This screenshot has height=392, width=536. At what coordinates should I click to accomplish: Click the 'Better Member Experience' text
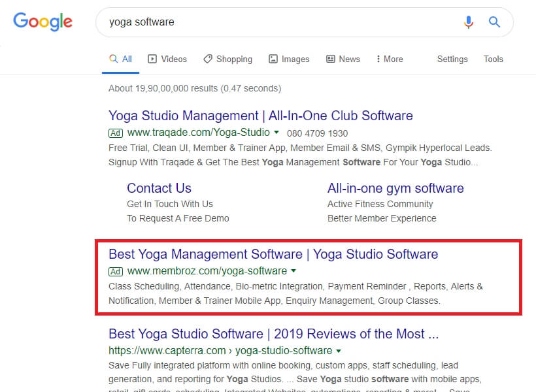(x=382, y=218)
